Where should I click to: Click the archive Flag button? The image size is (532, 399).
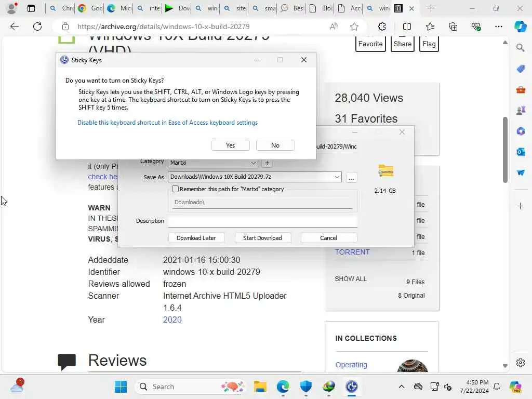pos(429,44)
